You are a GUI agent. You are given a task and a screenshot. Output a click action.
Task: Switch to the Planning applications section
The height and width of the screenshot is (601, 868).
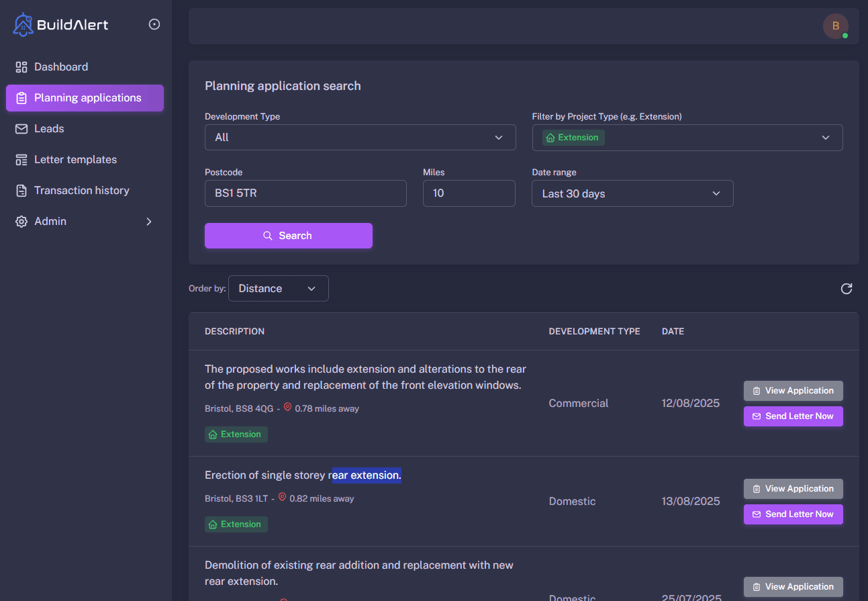click(85, 97)
